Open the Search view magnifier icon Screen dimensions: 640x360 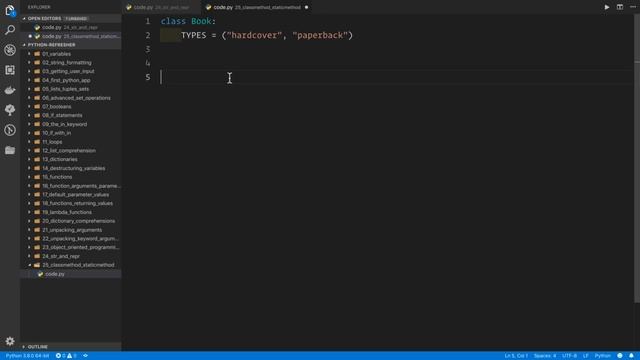[10, 30]
